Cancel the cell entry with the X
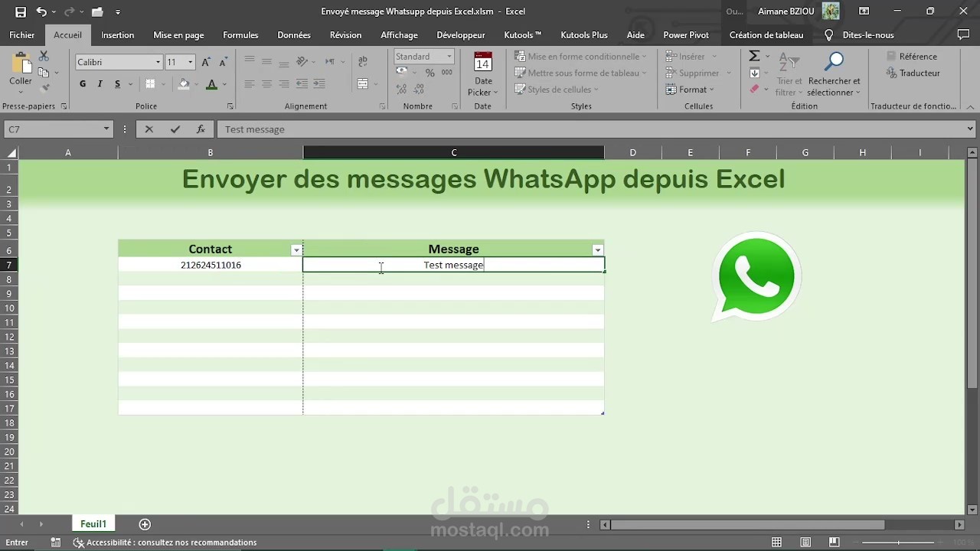980x551 pixels. (x=149, y=129)
